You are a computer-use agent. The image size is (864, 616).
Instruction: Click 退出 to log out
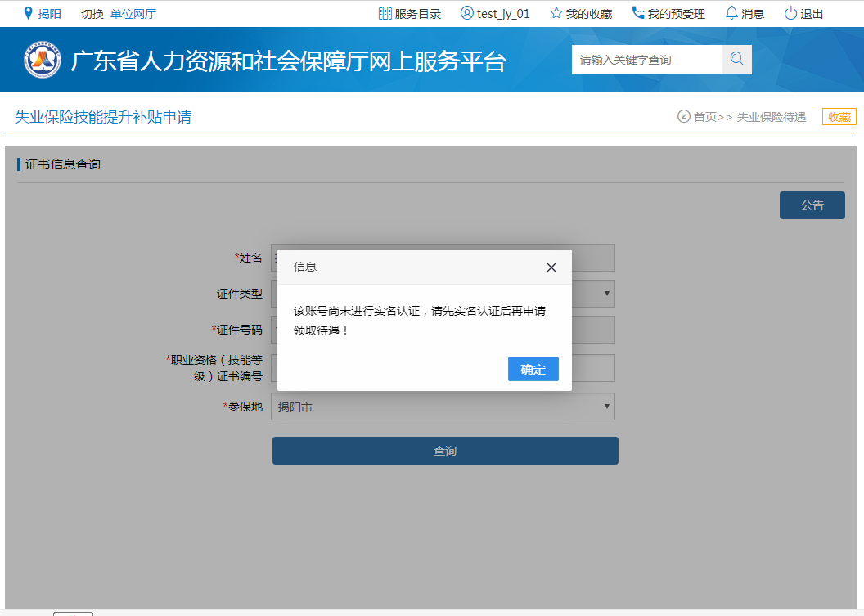[812, 14]
